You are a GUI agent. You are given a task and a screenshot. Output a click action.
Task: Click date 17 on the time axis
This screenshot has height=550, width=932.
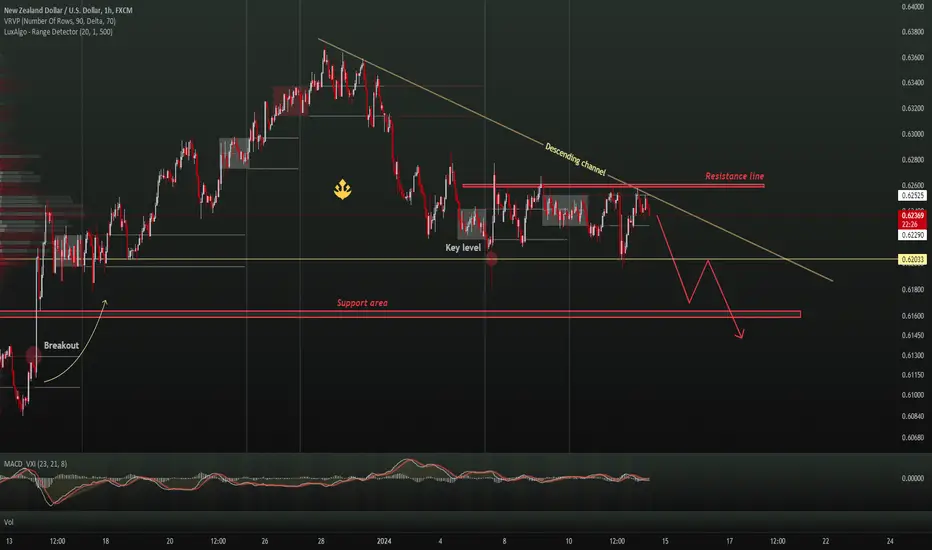729,541
